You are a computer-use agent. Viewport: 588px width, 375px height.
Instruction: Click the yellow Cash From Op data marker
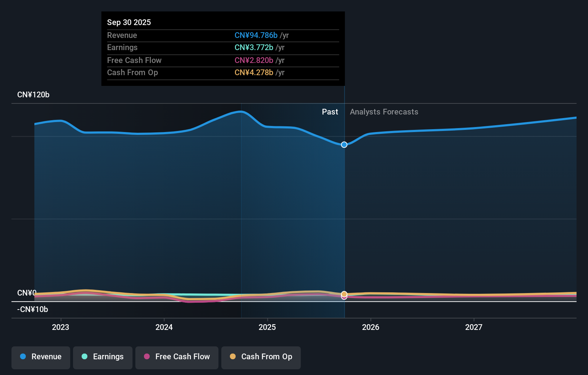344,294
